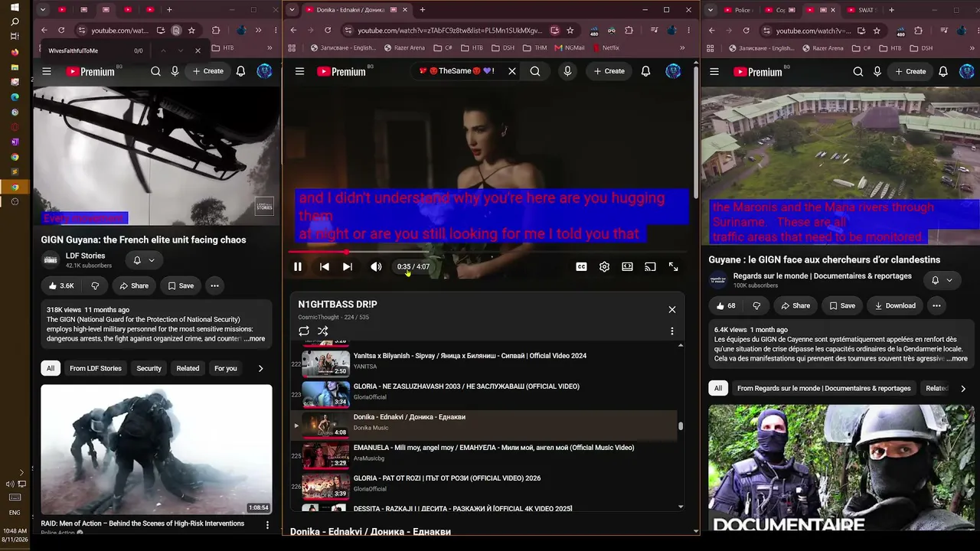Screen dimensions: 980x551
Task: Expand the GIGN Guyana video description
Action: point(254,339)
